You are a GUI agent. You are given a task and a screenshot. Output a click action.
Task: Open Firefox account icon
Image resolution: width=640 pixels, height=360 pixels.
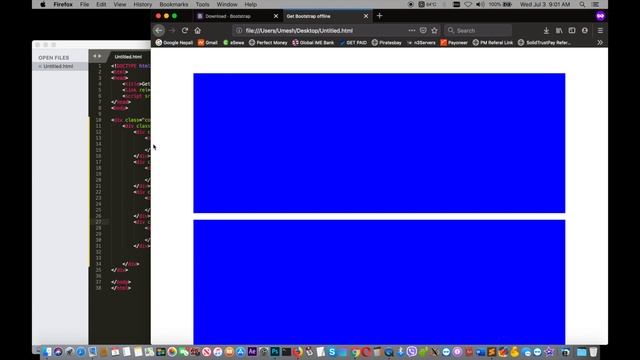(585, 31)
